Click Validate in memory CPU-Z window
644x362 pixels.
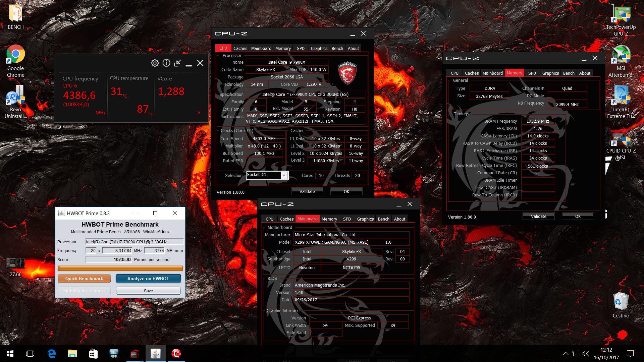click(538, 216)
